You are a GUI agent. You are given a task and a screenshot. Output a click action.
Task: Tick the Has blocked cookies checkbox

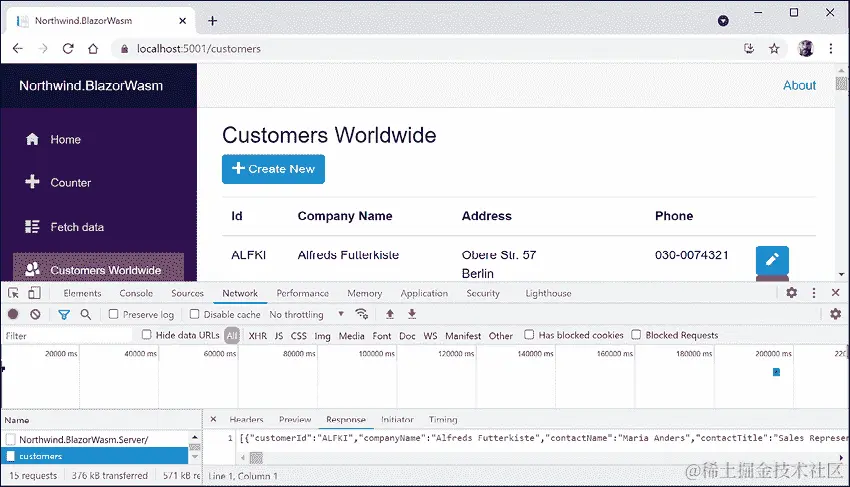click(x=529, y=335)
